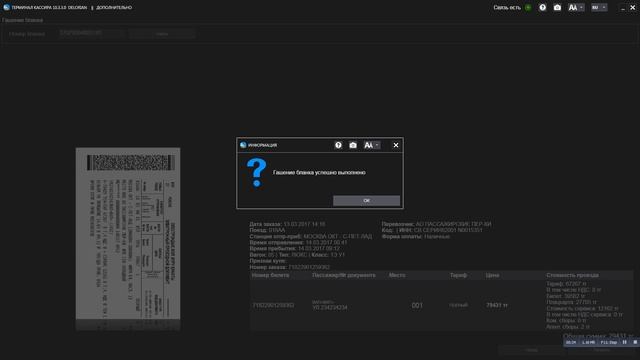This screenshot has width=640, height=360.
Task: Click the main window help icon
Action: click(x=542, y=7)
